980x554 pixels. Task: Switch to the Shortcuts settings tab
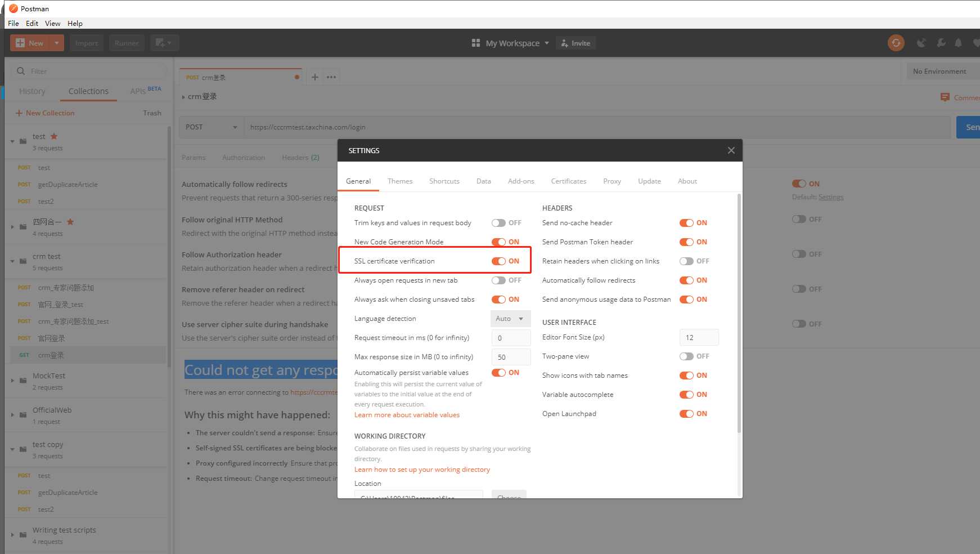pyautogui.click(x=444, y=181)
